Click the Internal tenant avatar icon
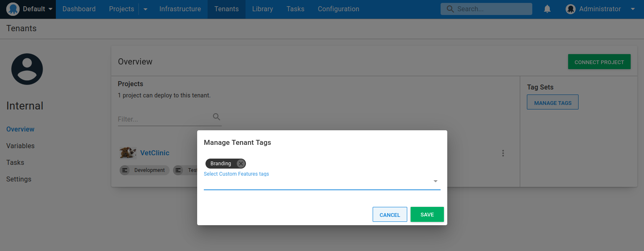 pyautogui.click(x=27, y=69)
